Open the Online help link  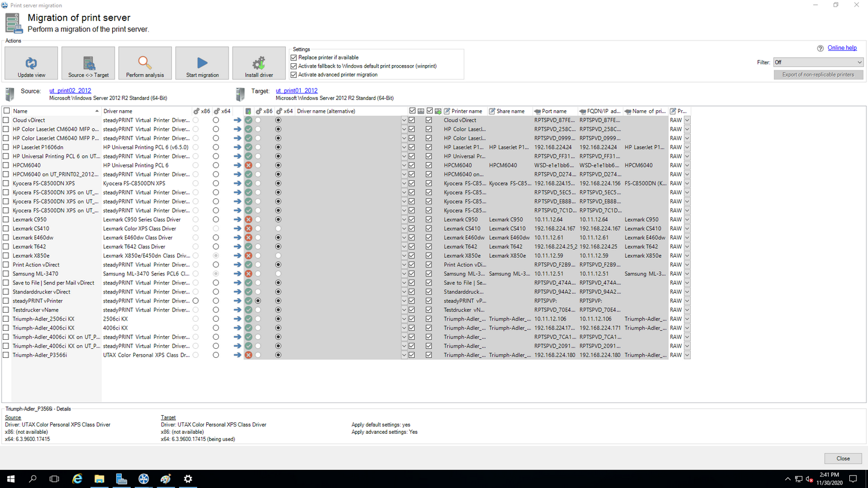(x=842, y=48)
